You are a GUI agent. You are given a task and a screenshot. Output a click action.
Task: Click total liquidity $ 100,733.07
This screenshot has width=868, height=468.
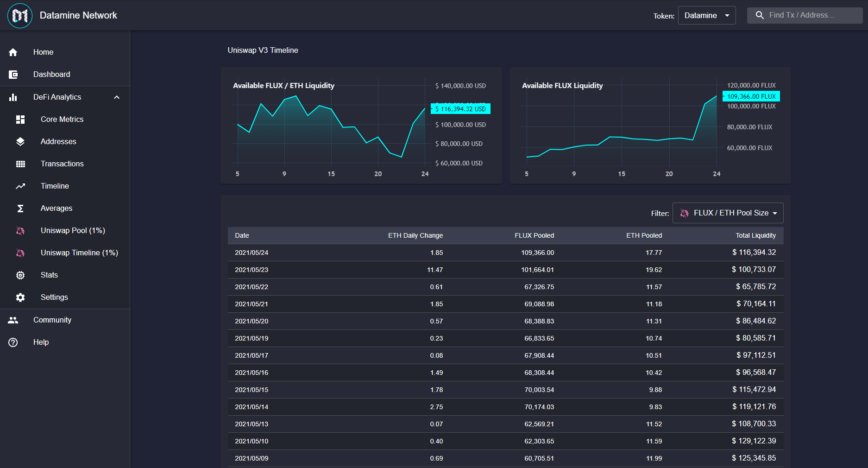pyautogui.click(x=754, y=270)
